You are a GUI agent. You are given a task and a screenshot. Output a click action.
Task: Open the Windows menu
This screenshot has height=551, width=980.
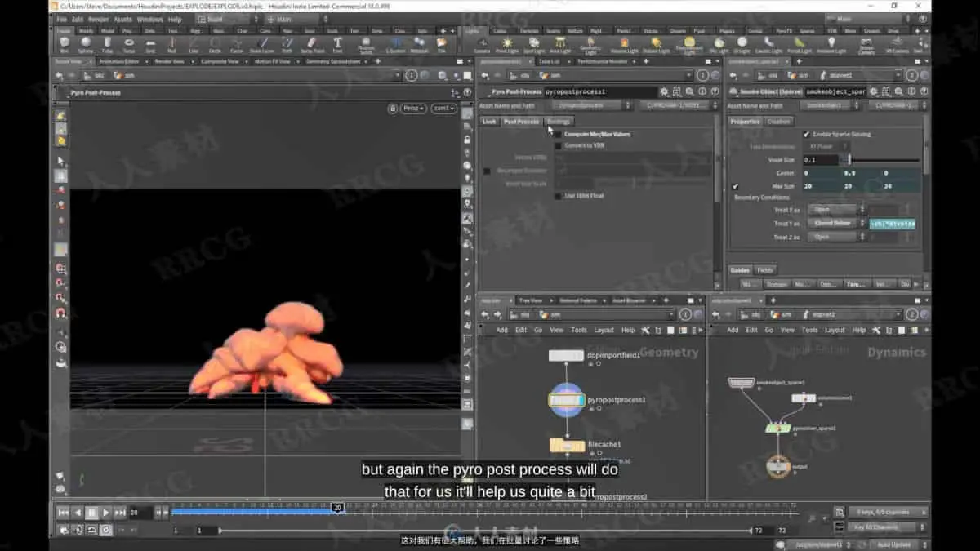pyautogui.click(x=149, y=19)
